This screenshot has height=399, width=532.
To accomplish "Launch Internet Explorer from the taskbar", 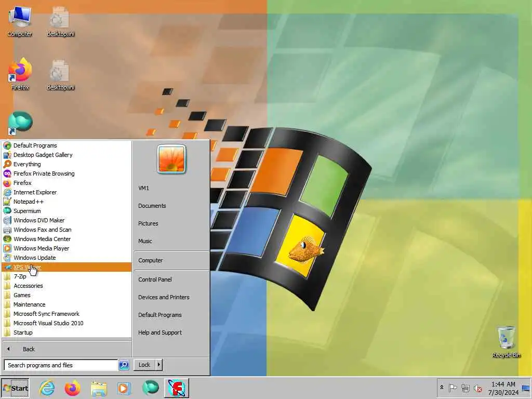I will point(47,388).
